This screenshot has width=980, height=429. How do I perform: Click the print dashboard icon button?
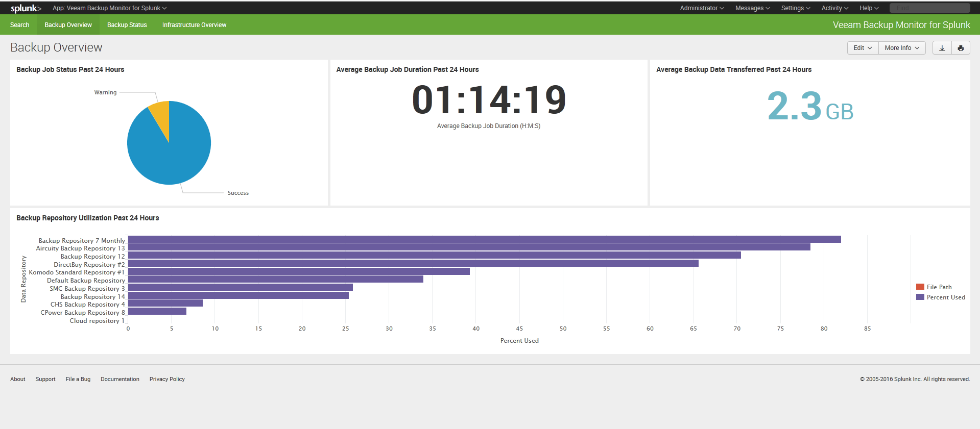tap(961, 48)
